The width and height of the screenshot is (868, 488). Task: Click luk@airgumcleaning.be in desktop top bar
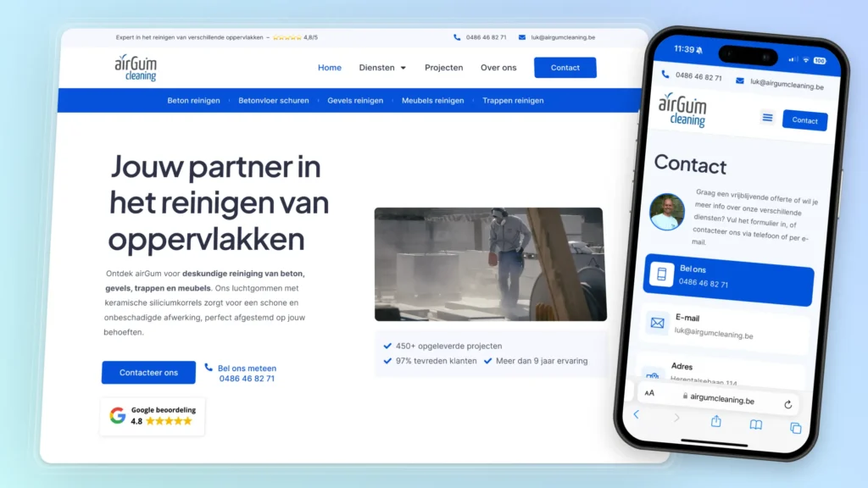click(563, 37)
